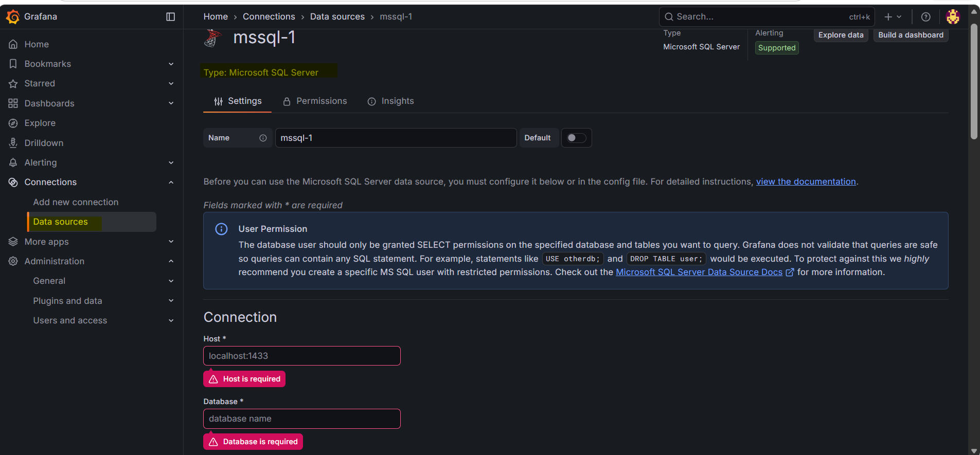Click the vertical page scrollbar
The height and width of the screenshot is (455, 980).
[974, 81]
